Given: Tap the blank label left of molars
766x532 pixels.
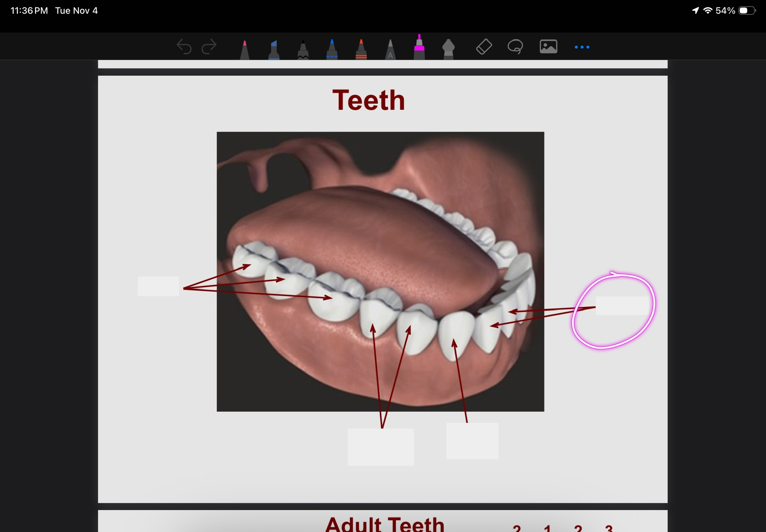Looking at the screenshot, I should click(x=159, y=286).
